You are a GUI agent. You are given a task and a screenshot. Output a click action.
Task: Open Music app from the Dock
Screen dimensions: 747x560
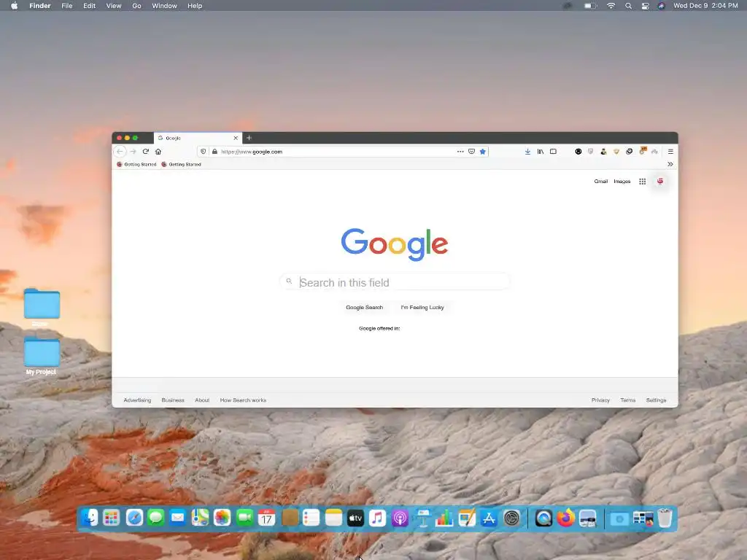[377, 518]
